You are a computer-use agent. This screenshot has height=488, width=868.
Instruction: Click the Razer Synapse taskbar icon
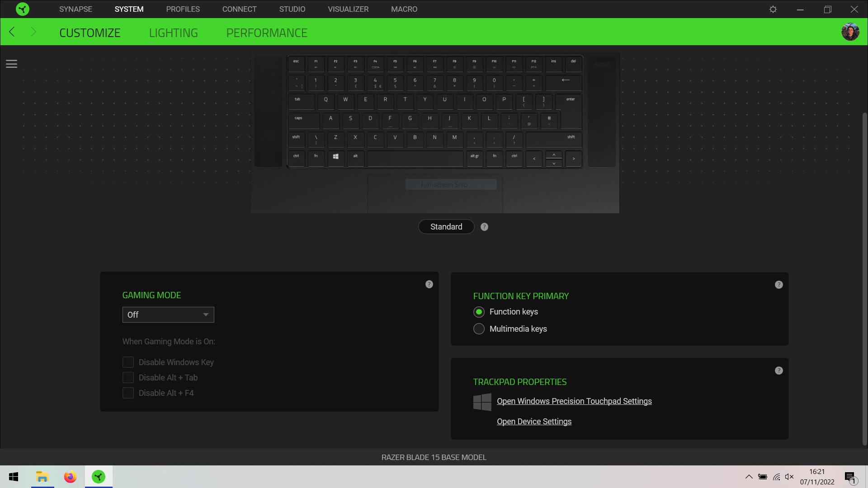click(x=98, y=477)
